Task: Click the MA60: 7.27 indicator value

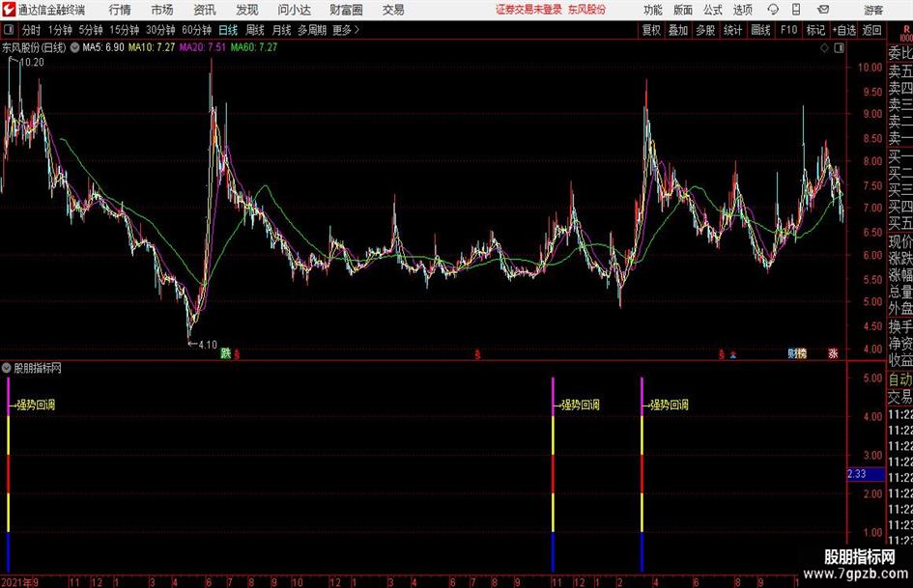Action: pos(254,47)
